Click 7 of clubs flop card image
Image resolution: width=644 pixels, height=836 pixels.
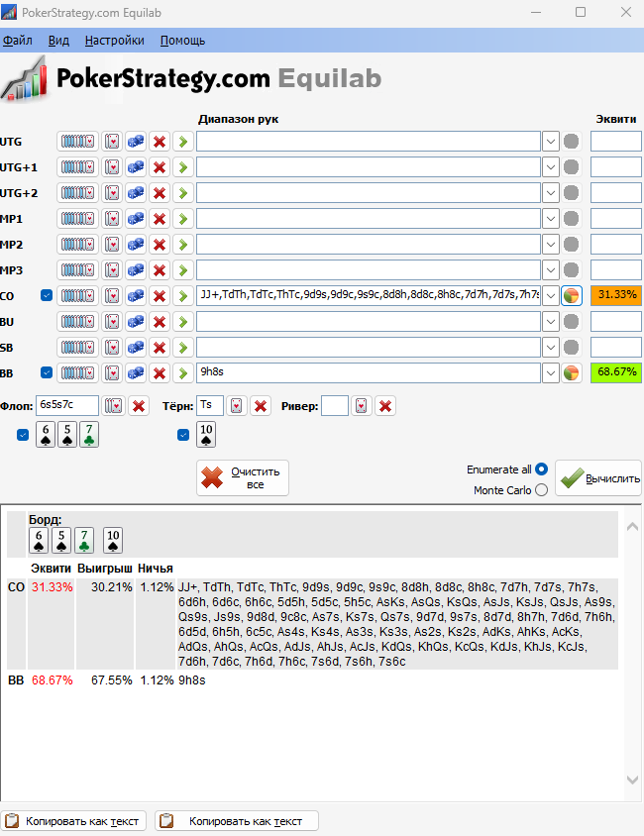[x=89, y=435]
